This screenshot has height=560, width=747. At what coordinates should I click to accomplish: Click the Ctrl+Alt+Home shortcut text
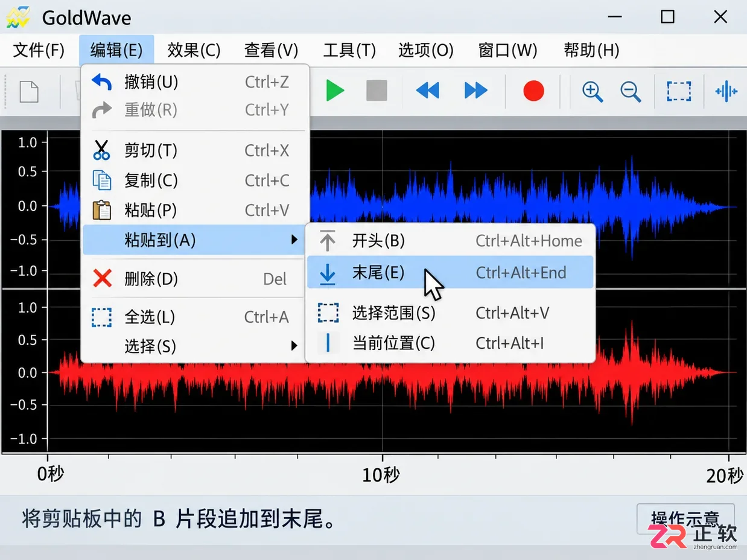point(529,241)
